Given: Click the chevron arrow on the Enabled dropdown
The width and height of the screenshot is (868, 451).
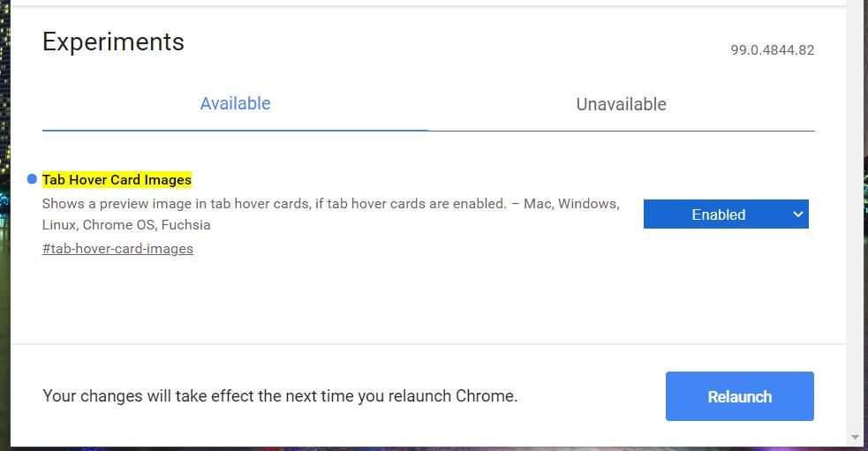Looking at the screenshot, I should click(x=798, y=214).
